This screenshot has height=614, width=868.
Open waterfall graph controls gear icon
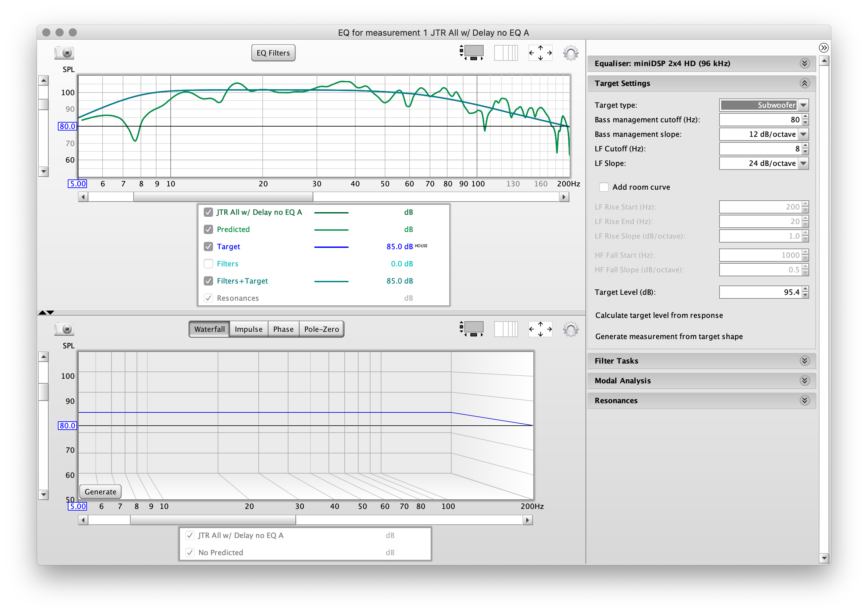pos(571,329)
